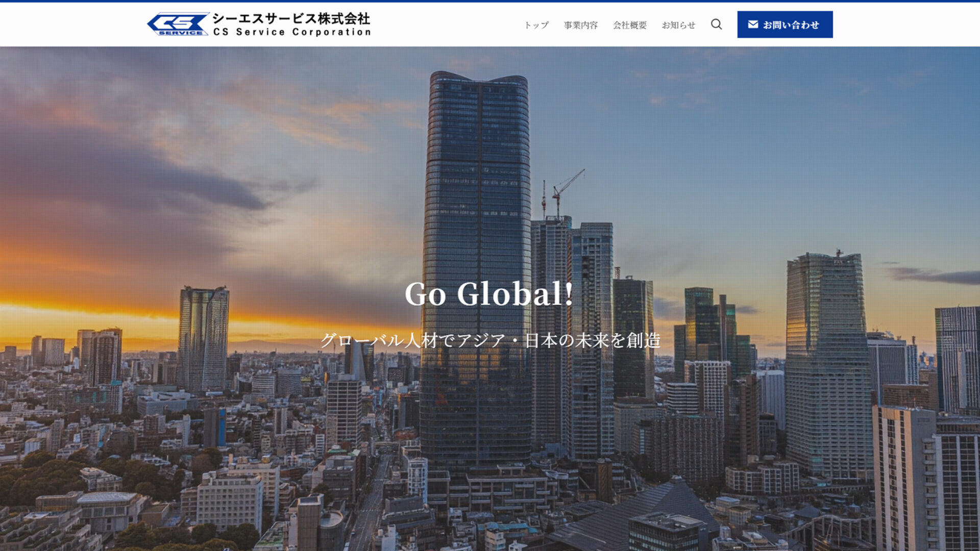Open 会社概要 menu item

(630, 25)
